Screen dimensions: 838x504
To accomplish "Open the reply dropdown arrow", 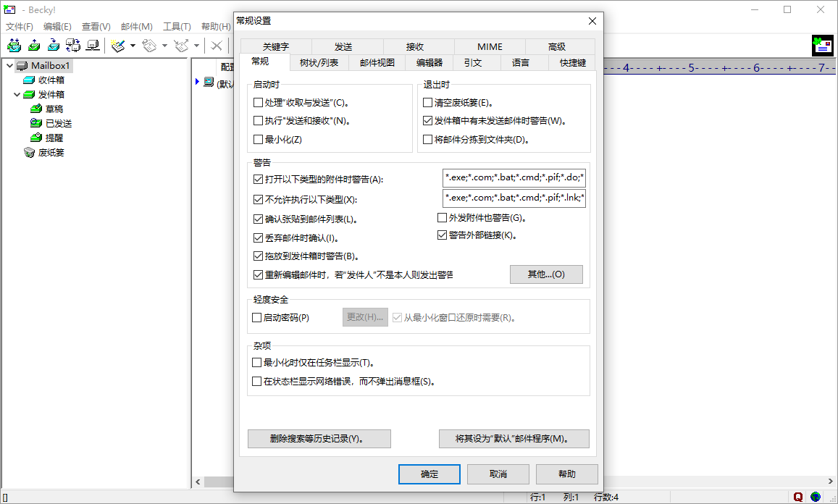I will pyautogui.click(x=164, y=46).
